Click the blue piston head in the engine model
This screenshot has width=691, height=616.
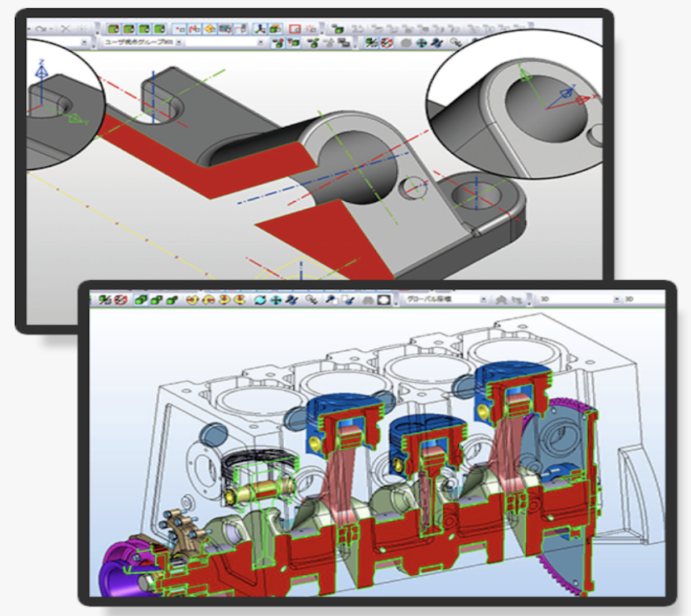344,408
